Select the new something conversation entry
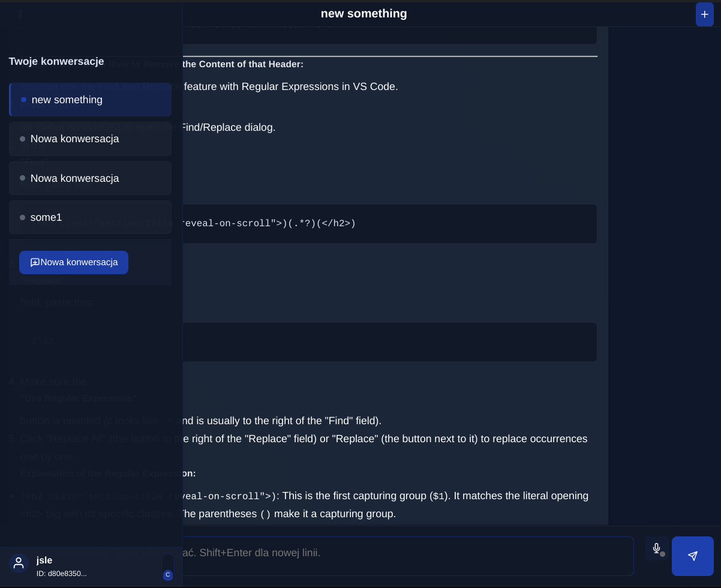 [90, 100]
